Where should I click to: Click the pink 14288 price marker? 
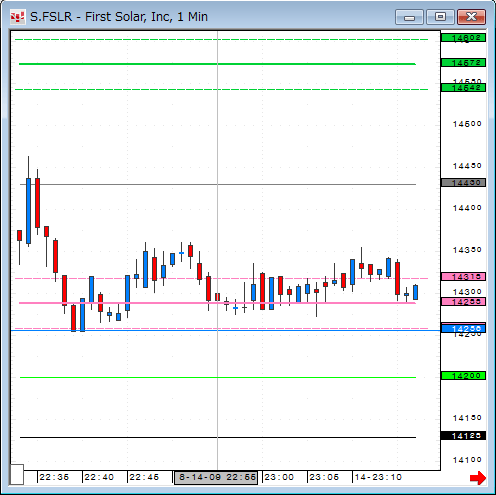tap(463, 302)
